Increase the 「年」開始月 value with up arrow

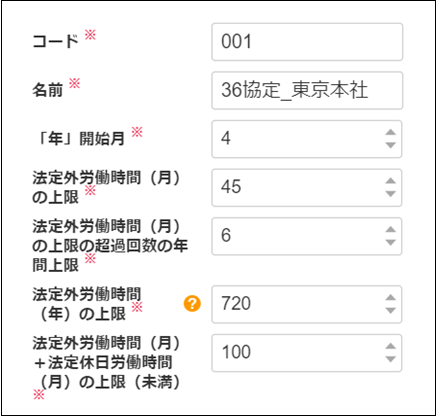click(390, 132)
